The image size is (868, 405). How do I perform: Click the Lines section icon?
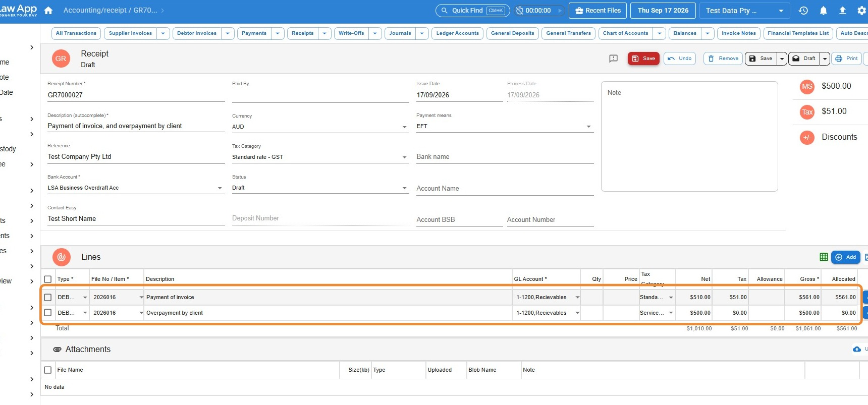click(x=62, y=257)
